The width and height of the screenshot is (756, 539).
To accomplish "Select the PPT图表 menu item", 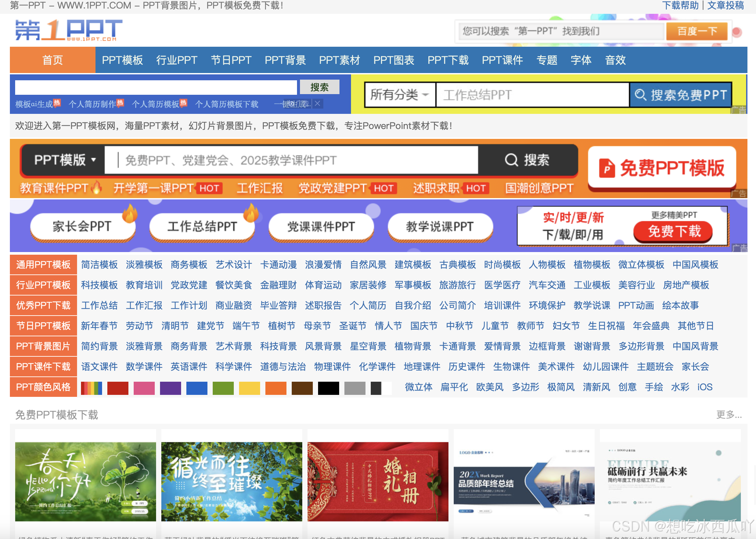I will tap(393, 60).
